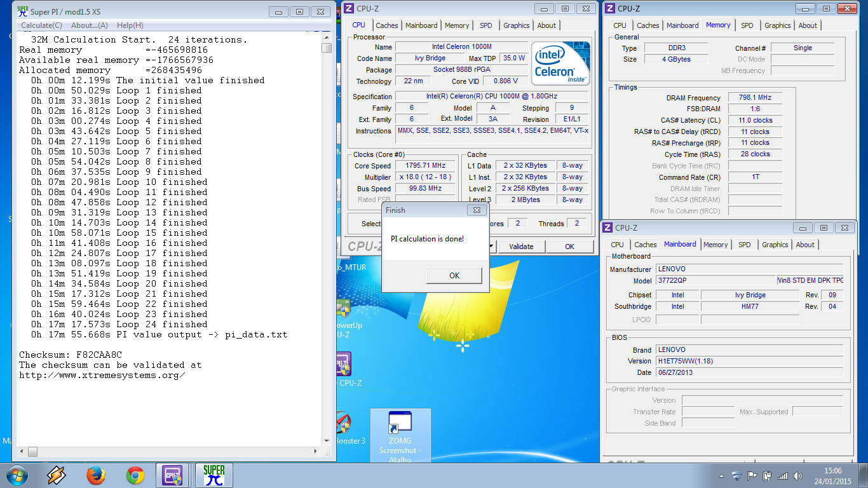This screenshot has height=488, width=868.
Task: Click the power plug battery tray icon
Action: pos(768,475)
